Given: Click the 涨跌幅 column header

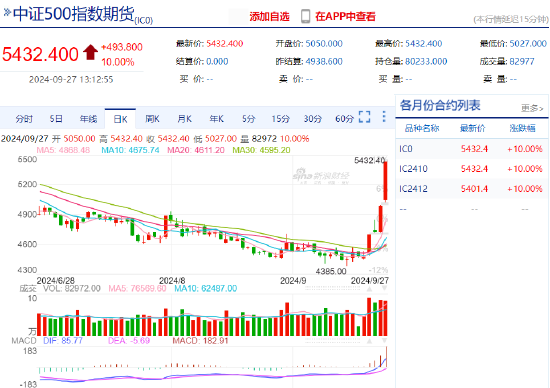Looking at the screenshot, I should (523, 128).
